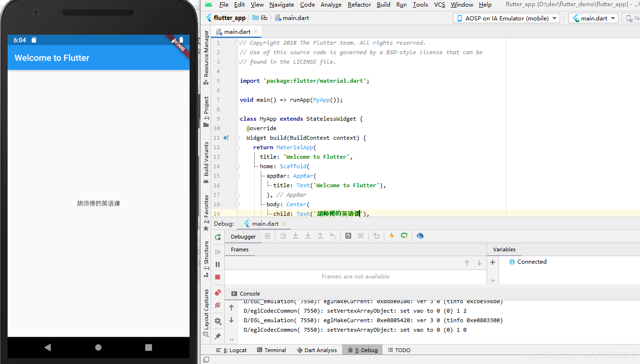Select the next frame with the down arrow
Viewport: 640px width, 364px height.
point(479,263)
